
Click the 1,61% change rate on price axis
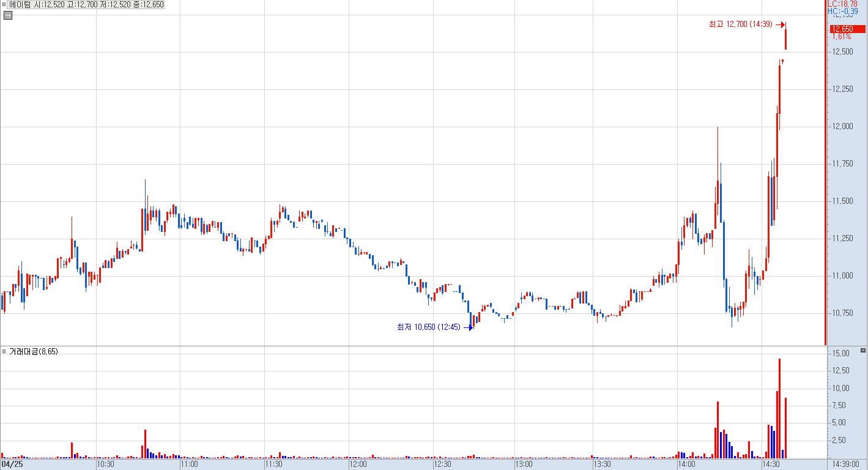(842, 37)
